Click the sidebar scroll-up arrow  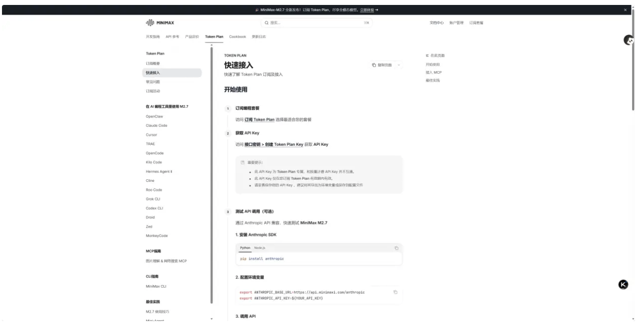click(x=212, y=45)
